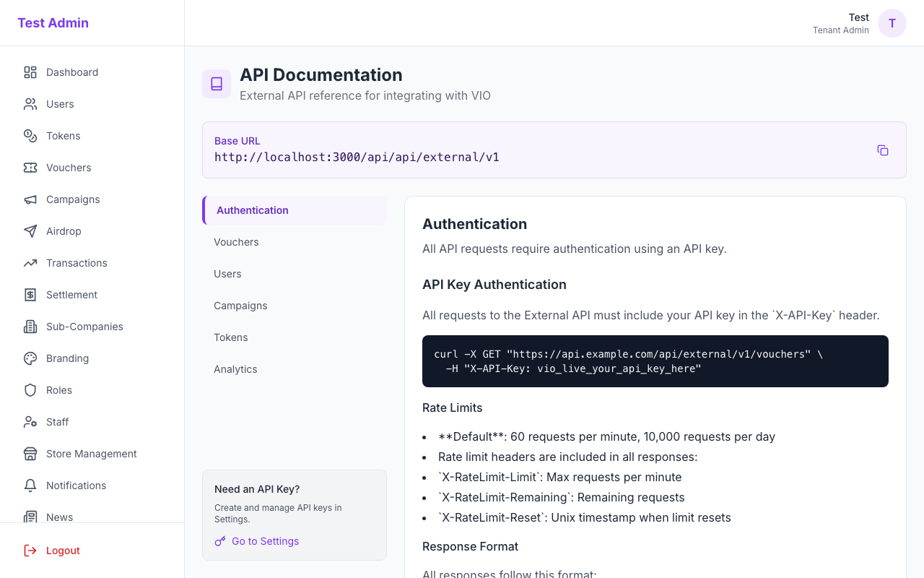Screen dimensions: 924x578
Task: Click the Sub-Companies building icon
Action: click(30, 327)
